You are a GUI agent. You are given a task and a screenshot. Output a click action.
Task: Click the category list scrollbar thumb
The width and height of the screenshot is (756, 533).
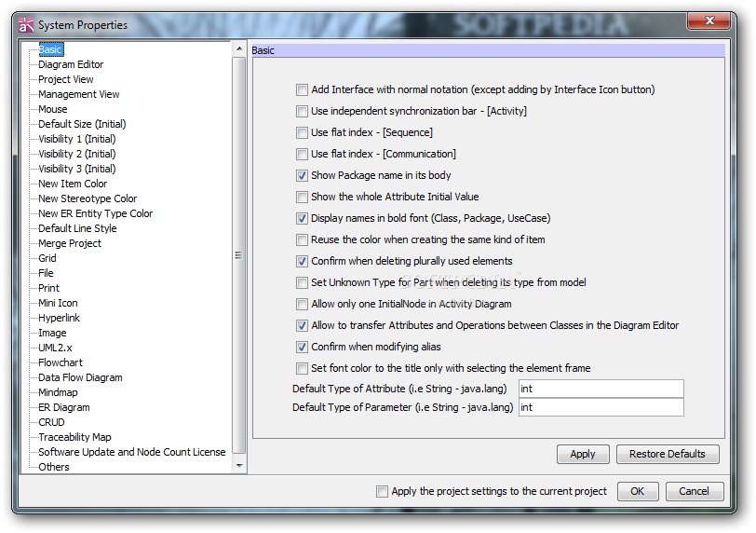(x=239, y=255)
